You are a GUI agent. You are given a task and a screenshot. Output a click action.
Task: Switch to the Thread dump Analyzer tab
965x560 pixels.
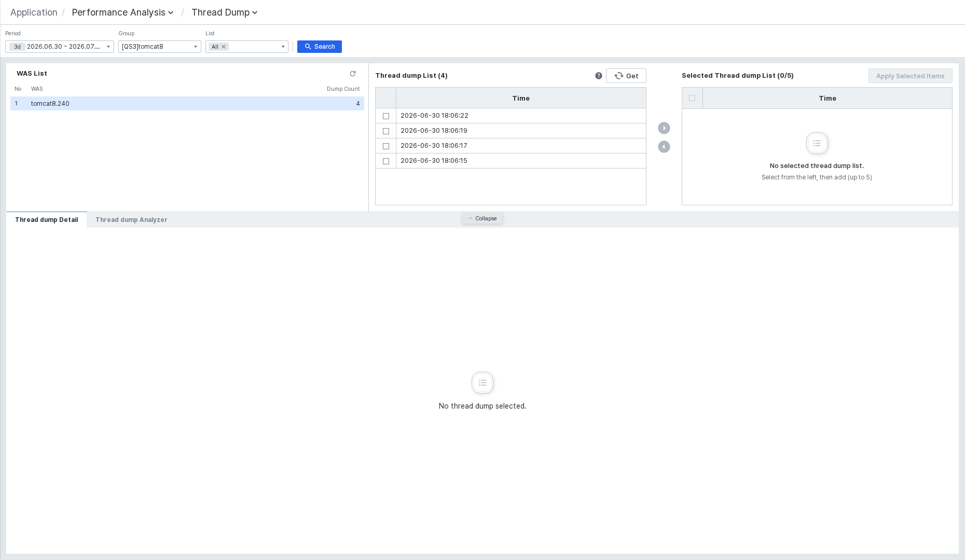[131, 220]
